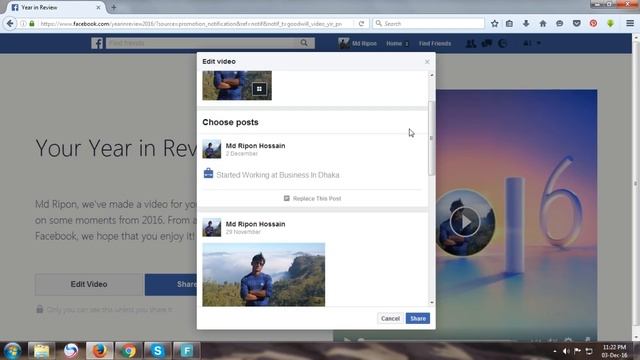The height and width of the screenshot is (360, 640).
Task: Click the dialog scrollbar thumb
Action: click(431, 138)
